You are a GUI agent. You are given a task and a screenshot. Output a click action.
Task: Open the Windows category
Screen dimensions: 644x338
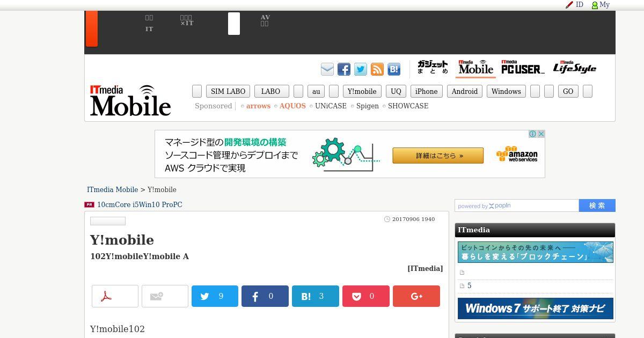(x=506, y=91)
